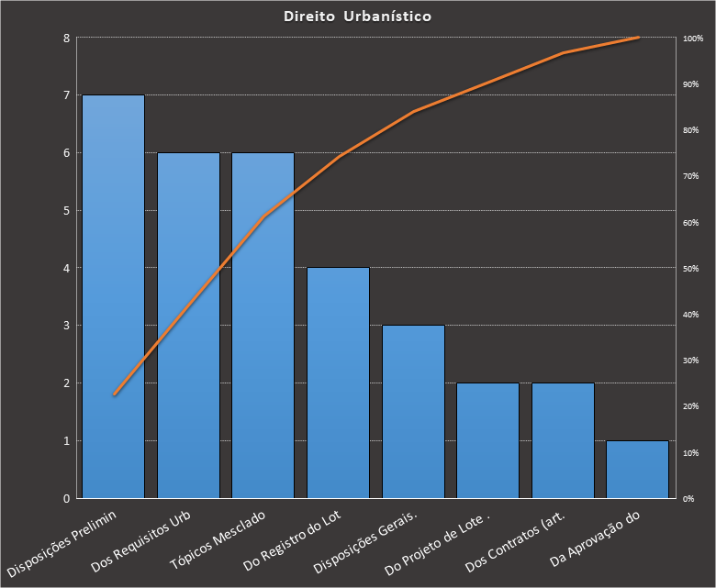Select the 50% label on the secondary axis
Viewport: 716px width, 588px height.
point(690,269)
